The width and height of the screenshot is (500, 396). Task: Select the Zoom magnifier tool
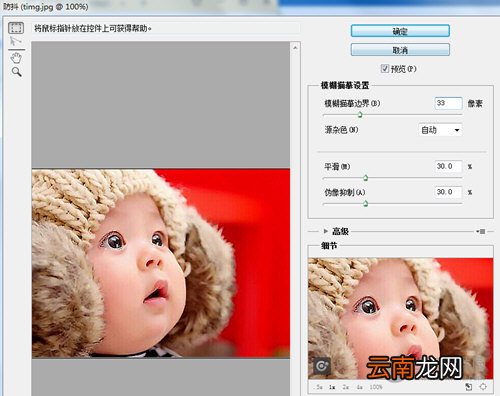(x=16, y=72)
